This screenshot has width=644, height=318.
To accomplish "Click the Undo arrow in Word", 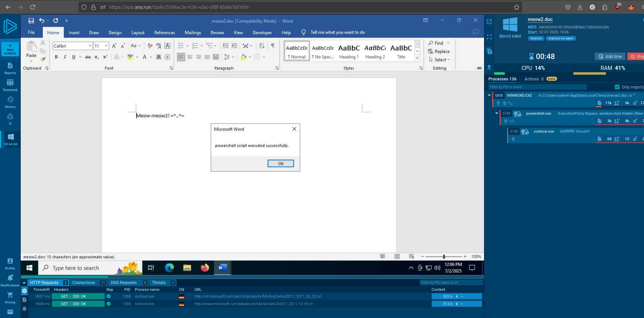I will (41, 21).
